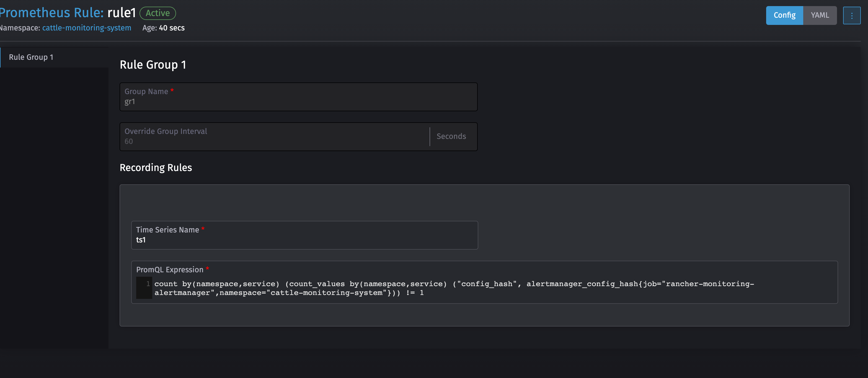Click the Age 40 secs text
868x378 pixels.
(163, 28)
